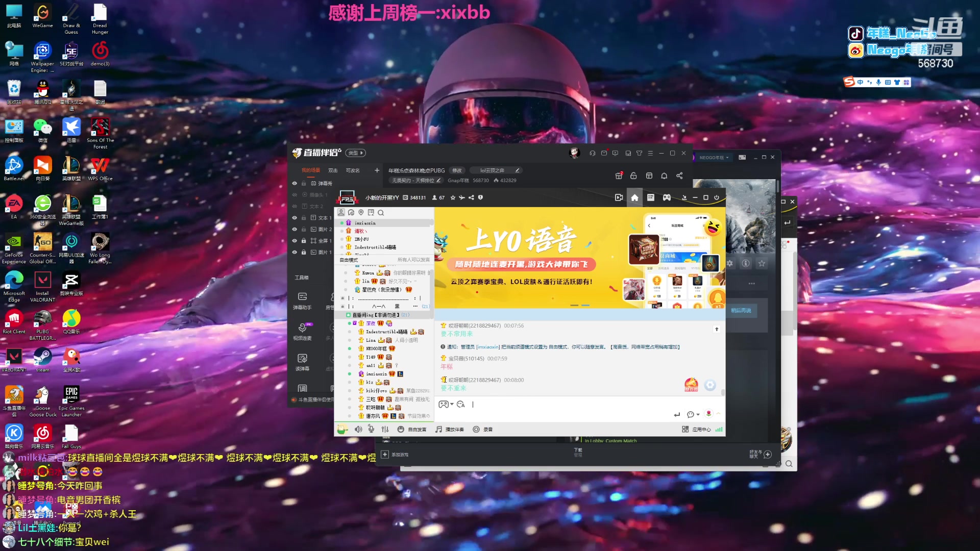Collapse the 直播间ing【非请勿进】 channel

[349, 315]
